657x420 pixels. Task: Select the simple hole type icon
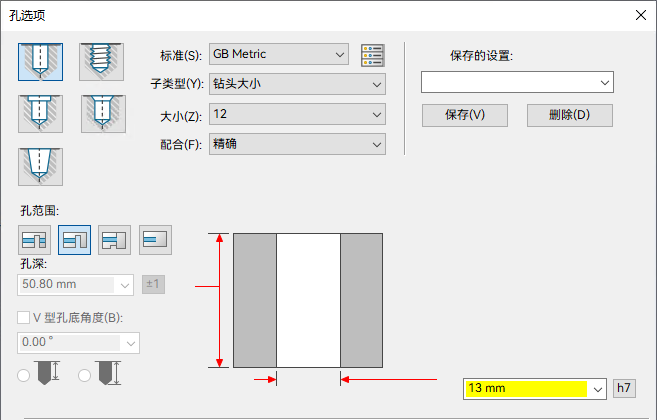tap(40, 62)
